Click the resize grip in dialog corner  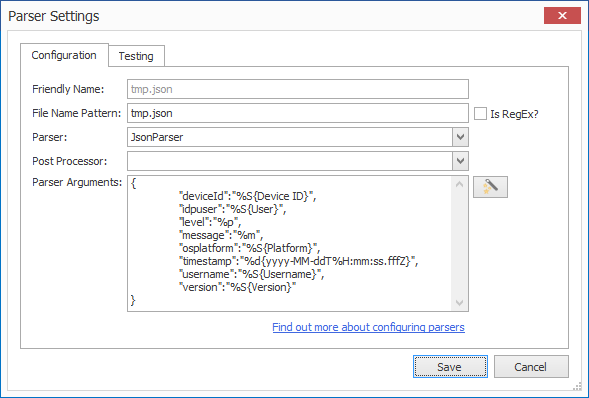[577, 387]
